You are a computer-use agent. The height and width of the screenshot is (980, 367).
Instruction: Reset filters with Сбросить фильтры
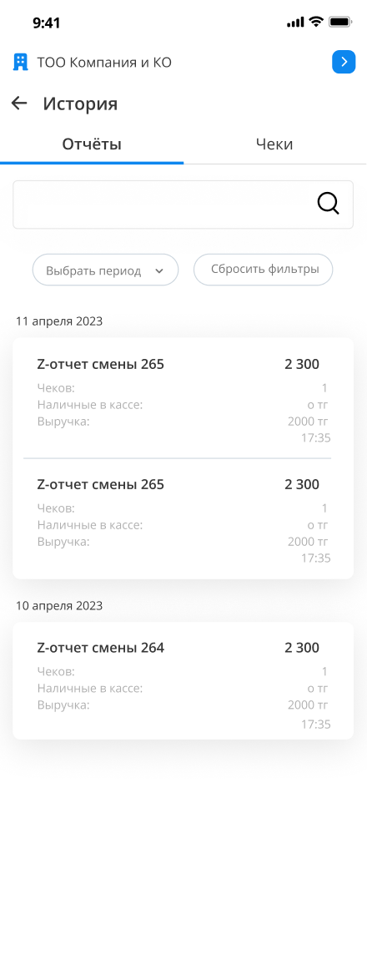coord(264,270)
